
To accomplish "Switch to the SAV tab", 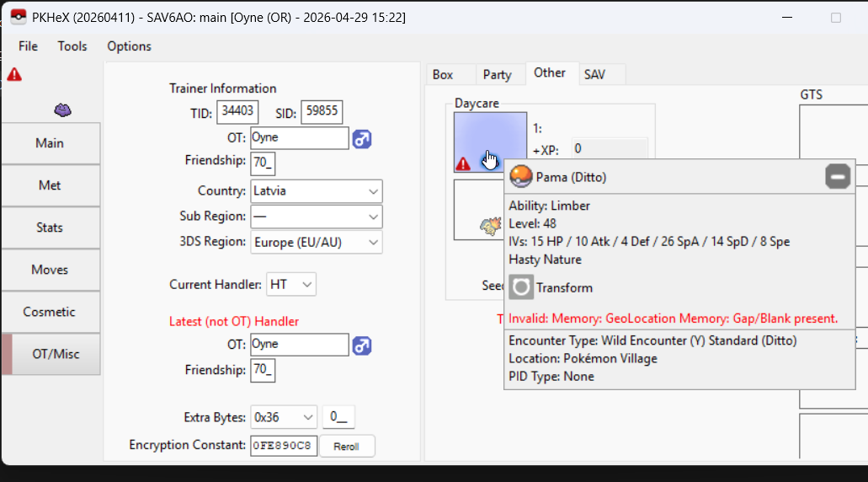I will click(x=594, y=75).
